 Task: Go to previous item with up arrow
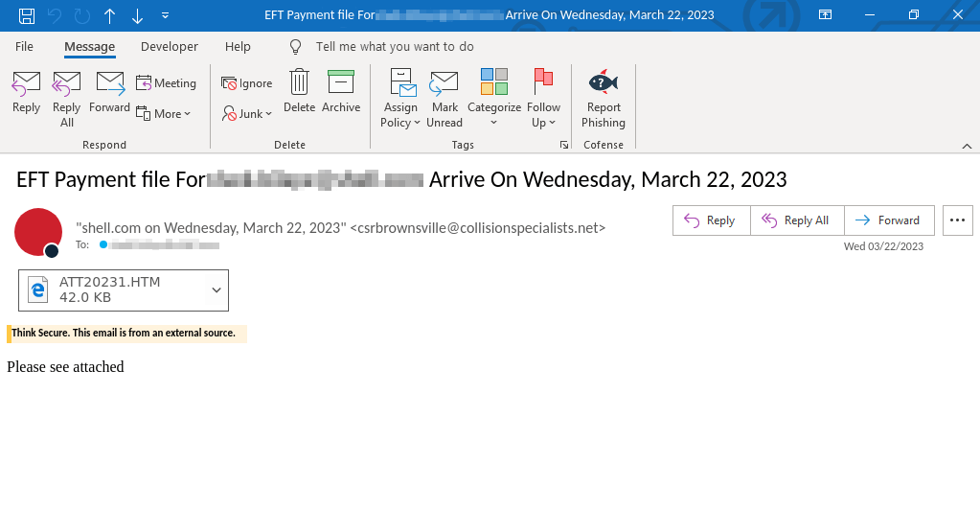[x=110, y=15]
